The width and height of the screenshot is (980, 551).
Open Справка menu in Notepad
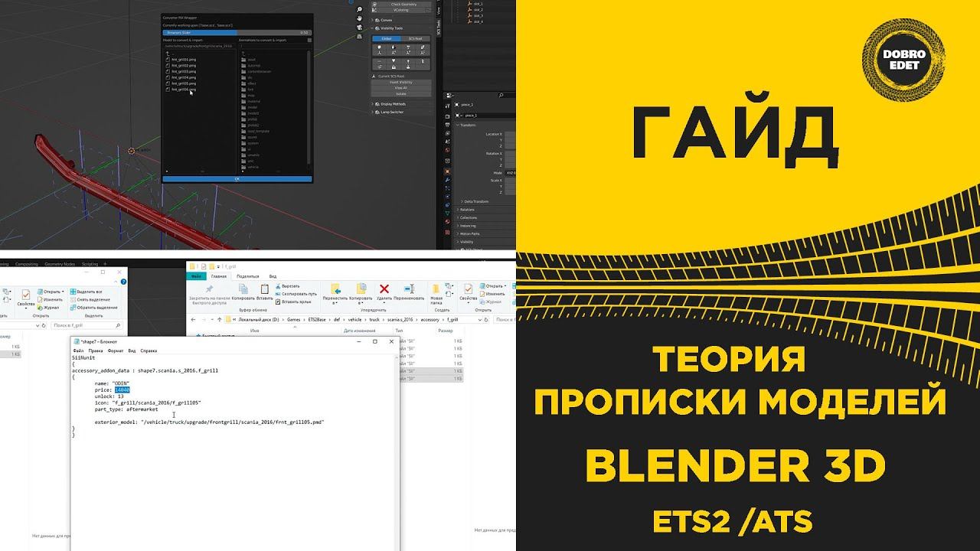click(149, 350)
